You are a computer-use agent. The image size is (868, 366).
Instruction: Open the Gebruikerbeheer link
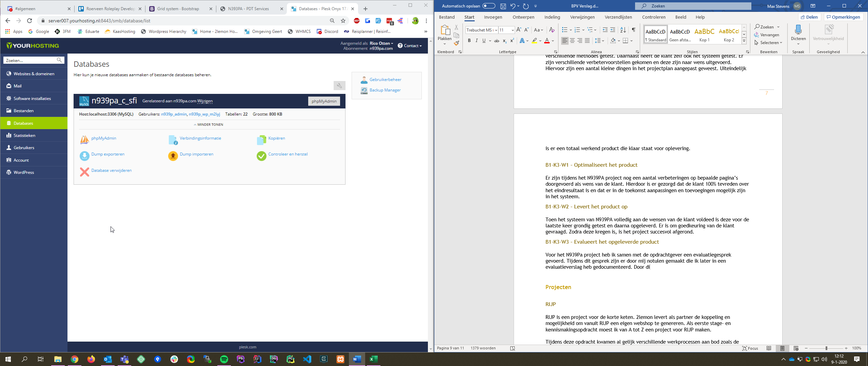tap(385, 80)
